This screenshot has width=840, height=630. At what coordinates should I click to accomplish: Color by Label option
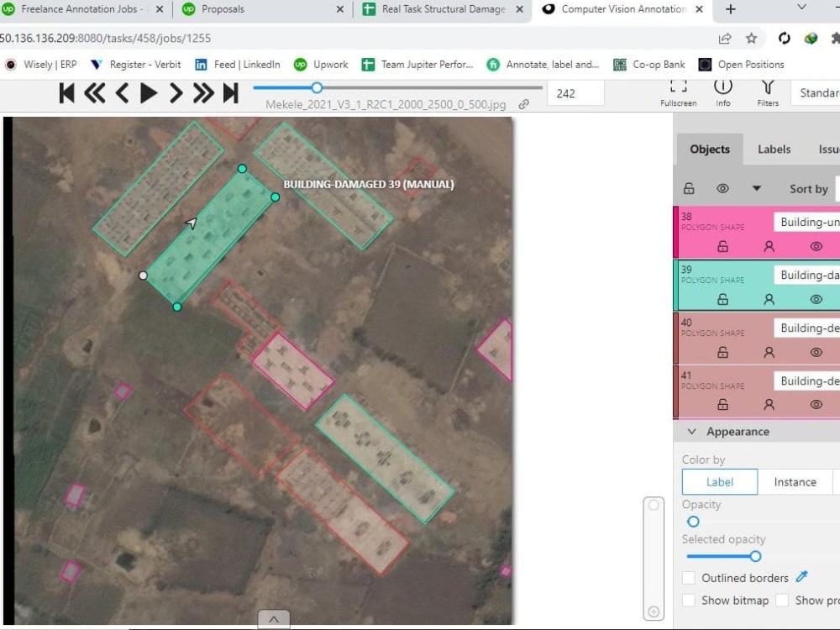coord(720,481)
